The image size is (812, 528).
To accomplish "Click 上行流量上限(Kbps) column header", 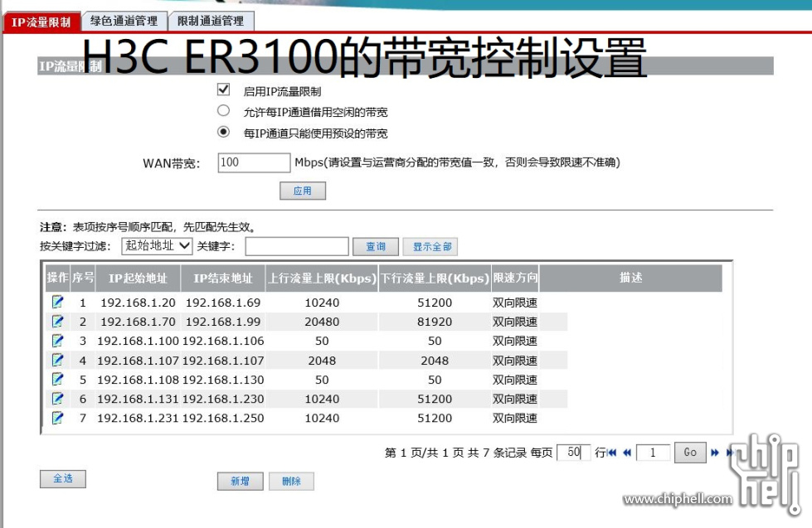I will coord(322,279).
